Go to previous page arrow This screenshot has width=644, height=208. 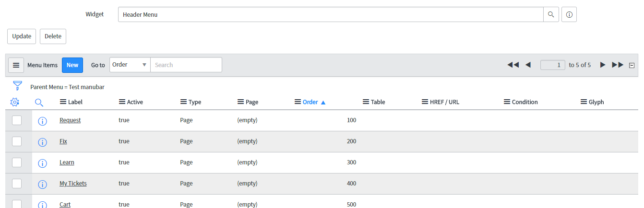click(x=528, y=65)
